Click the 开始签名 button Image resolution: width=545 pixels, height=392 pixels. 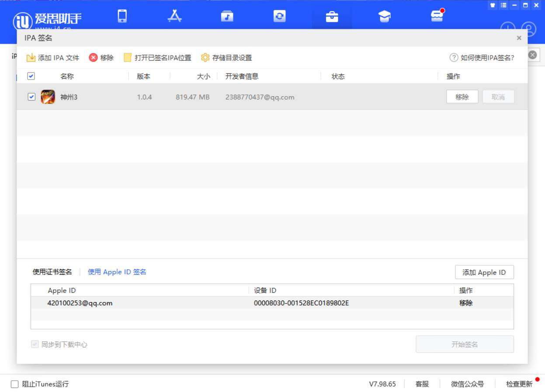coord(465,344)
